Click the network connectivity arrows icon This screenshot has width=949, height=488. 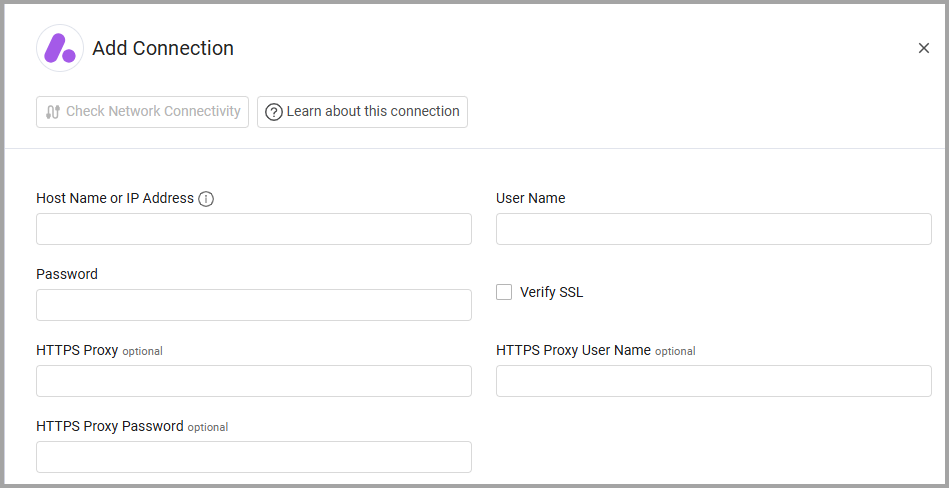(53, 112)
